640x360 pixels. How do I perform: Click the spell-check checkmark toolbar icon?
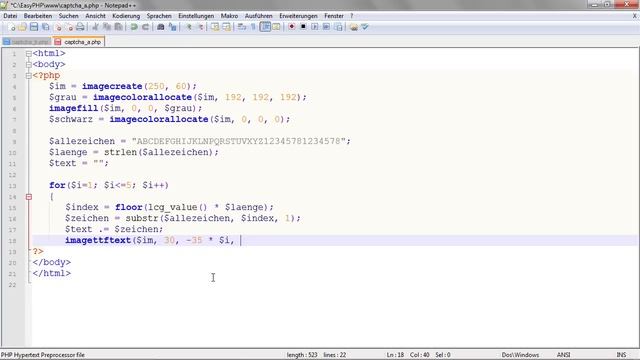365,27
